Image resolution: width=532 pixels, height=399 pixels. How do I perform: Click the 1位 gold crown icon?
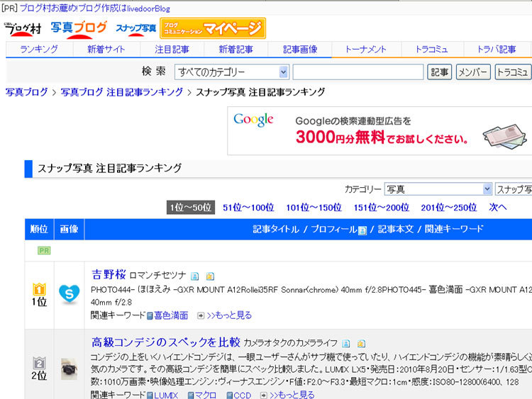[39, 289]
